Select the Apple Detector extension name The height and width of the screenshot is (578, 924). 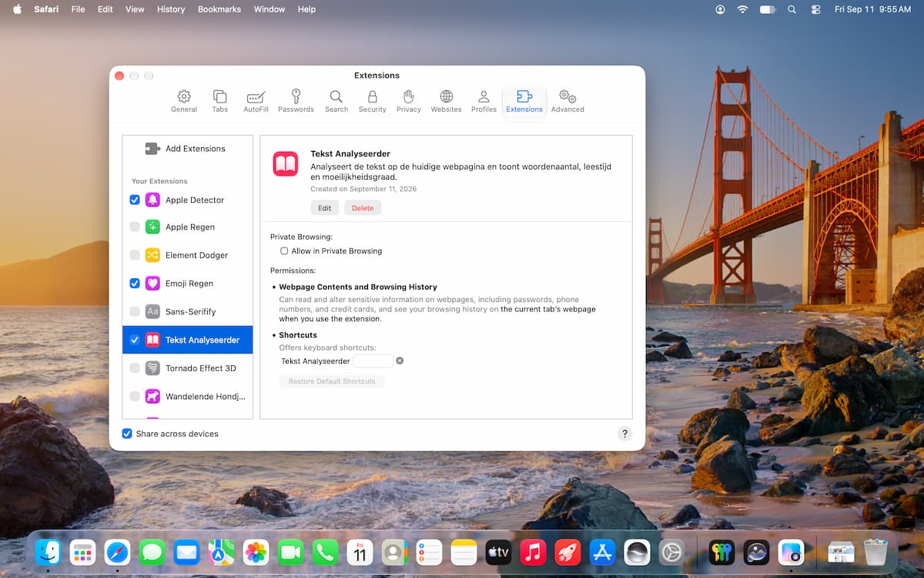click(195, 200)
